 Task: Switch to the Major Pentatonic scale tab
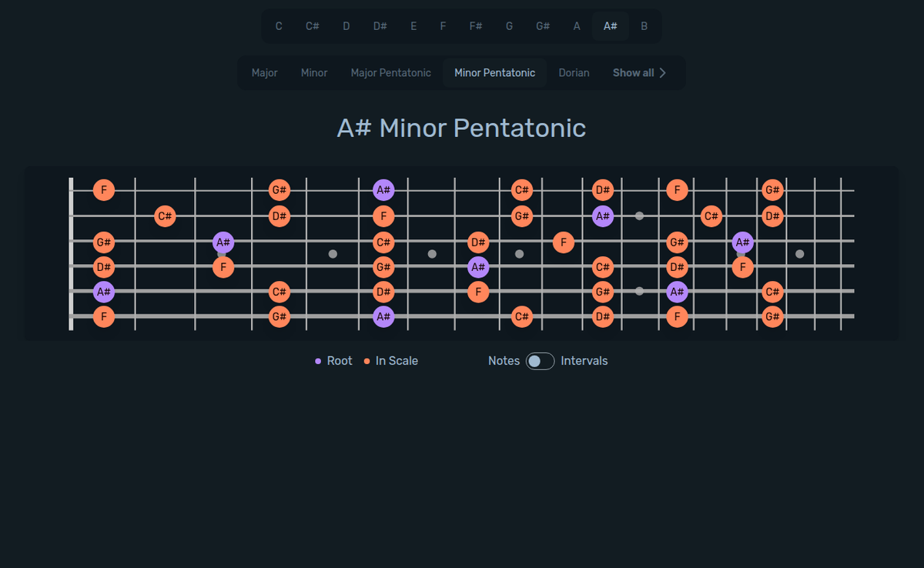(x=391, y=72)
